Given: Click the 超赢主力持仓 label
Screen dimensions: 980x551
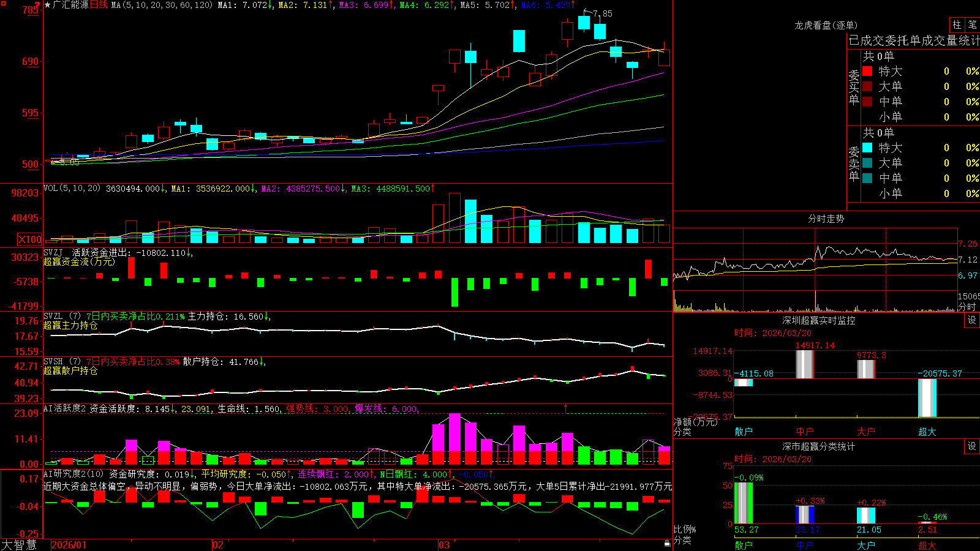Looking at the screenshot, I should pyautogui.click(x=70, y=326).
